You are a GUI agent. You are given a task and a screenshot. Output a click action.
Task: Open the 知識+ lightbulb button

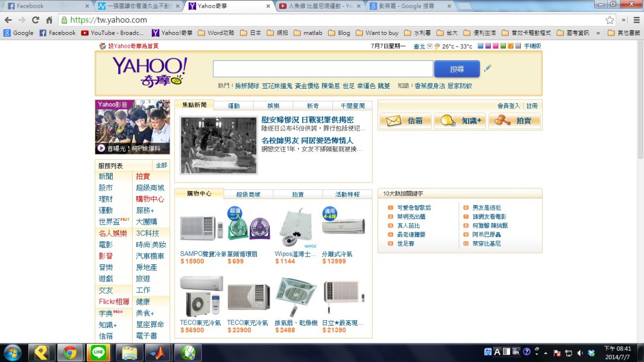coord(460,121)
